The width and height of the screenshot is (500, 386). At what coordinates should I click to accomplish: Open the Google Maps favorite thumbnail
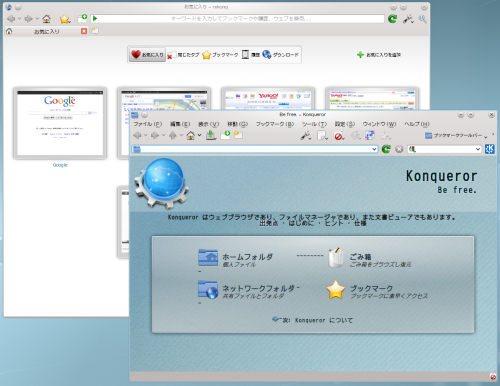(x=164, y=99)
